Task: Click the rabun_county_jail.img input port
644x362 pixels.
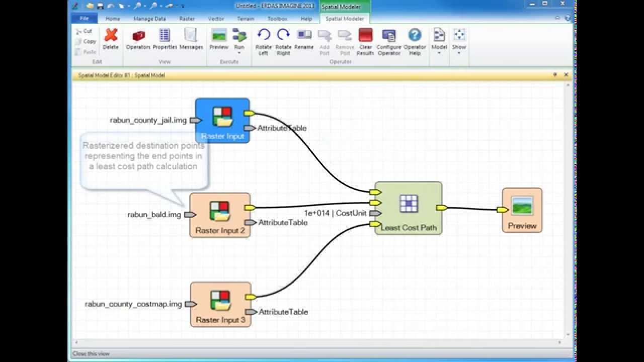Action: 196,120
